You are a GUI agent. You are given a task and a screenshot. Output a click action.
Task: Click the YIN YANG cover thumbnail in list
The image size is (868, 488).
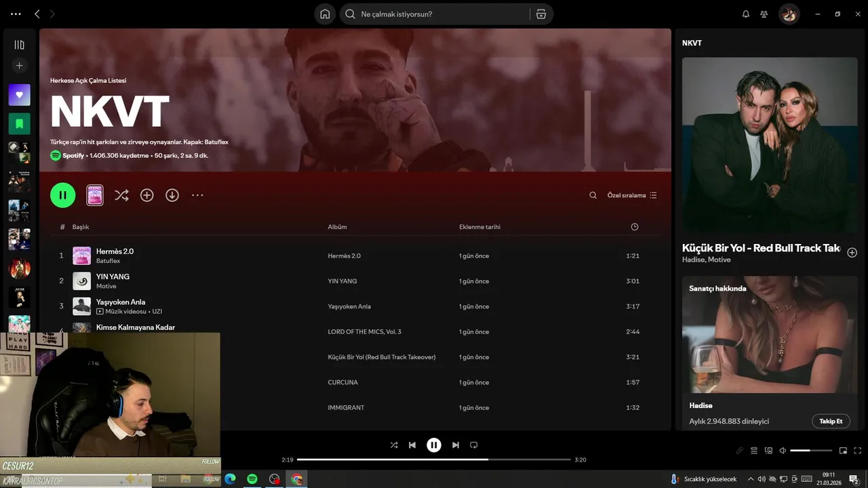[82, 281]
